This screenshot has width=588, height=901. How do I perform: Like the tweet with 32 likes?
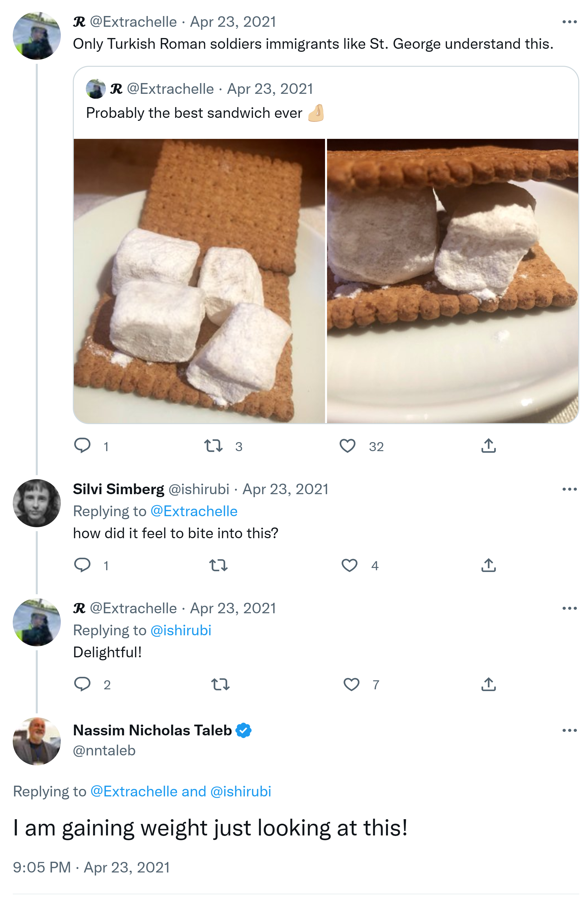point(347,446)
